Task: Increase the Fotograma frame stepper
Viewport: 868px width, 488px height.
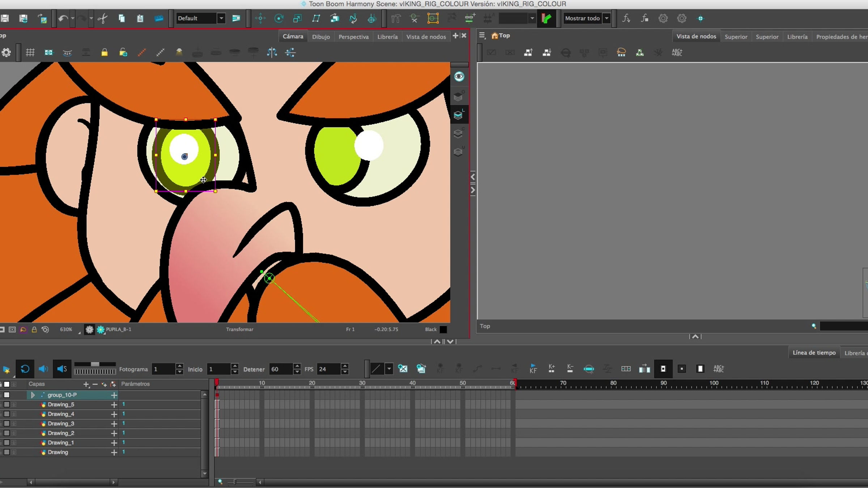Action: (x=179, y=366)
